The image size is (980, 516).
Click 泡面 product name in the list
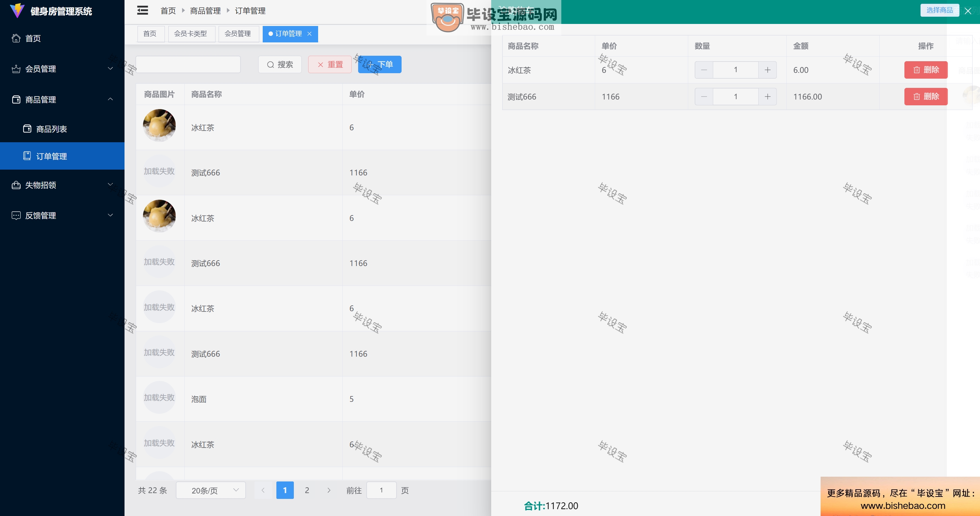coord(199,399)
